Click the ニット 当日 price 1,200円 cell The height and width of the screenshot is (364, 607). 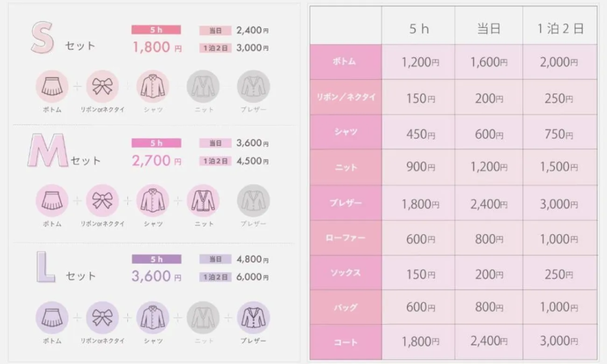[488, 167]
